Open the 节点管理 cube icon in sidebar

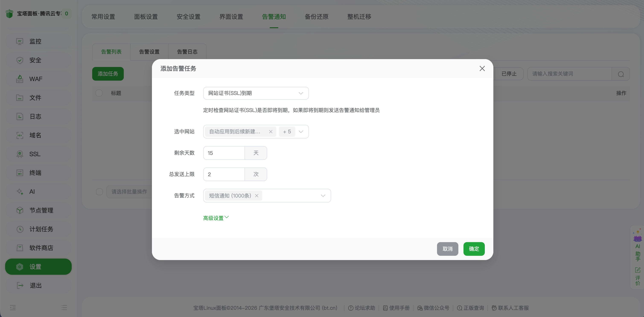20,210
